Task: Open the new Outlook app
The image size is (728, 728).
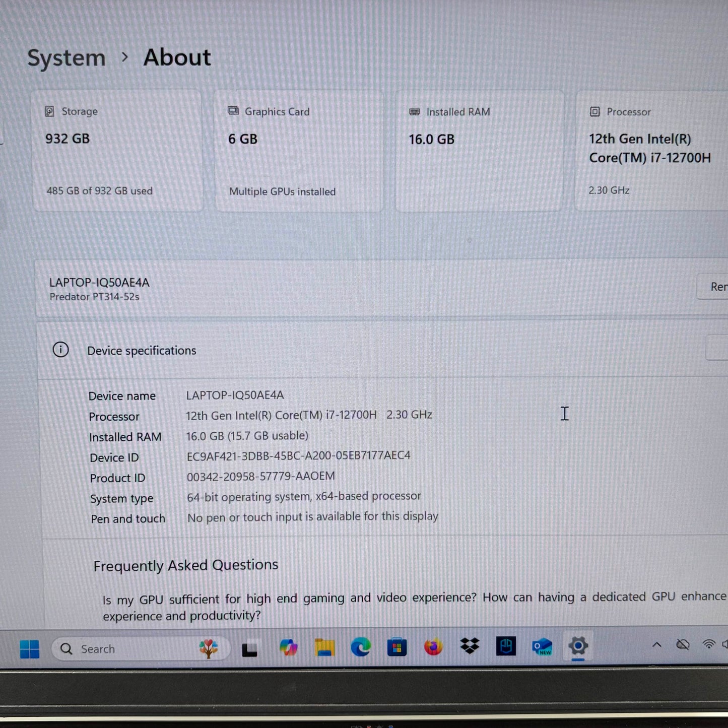Action: 541,647
